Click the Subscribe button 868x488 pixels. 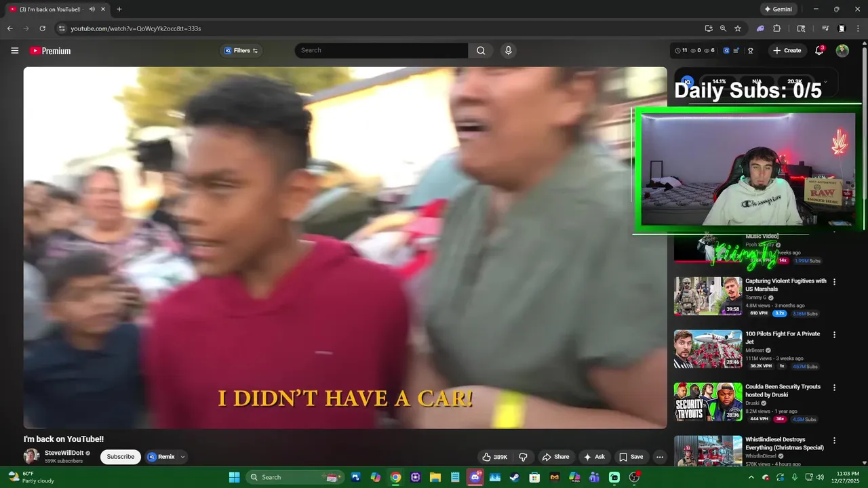pyautogui.click(x=121, y=457)
